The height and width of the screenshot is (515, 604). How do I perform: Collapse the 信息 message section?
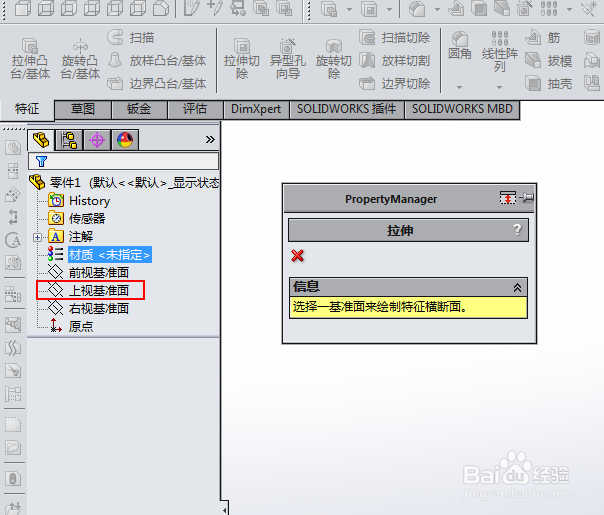[x=517, y=287]
